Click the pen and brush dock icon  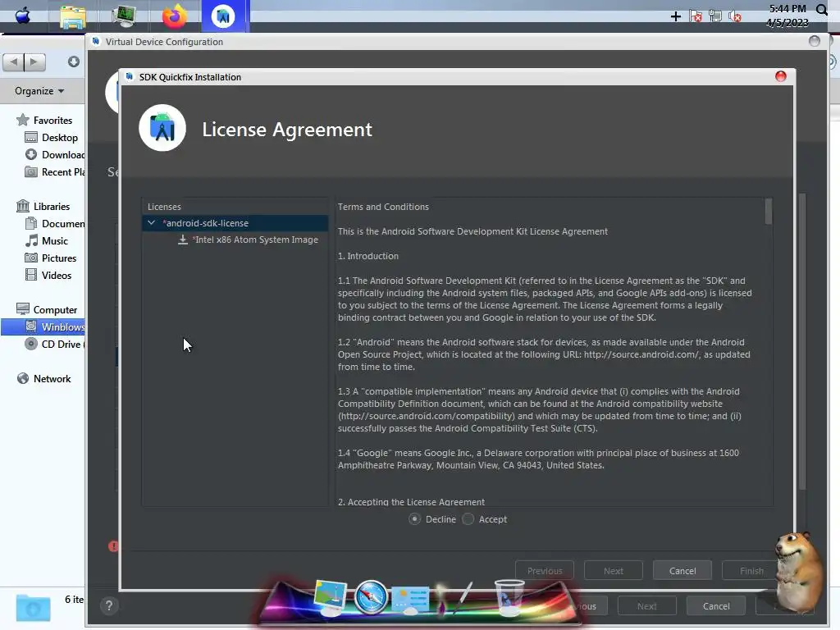tap(454, 598)
